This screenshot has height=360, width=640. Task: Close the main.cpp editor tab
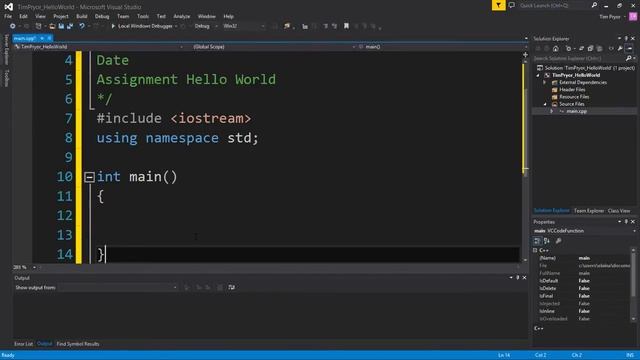(49, 38)
